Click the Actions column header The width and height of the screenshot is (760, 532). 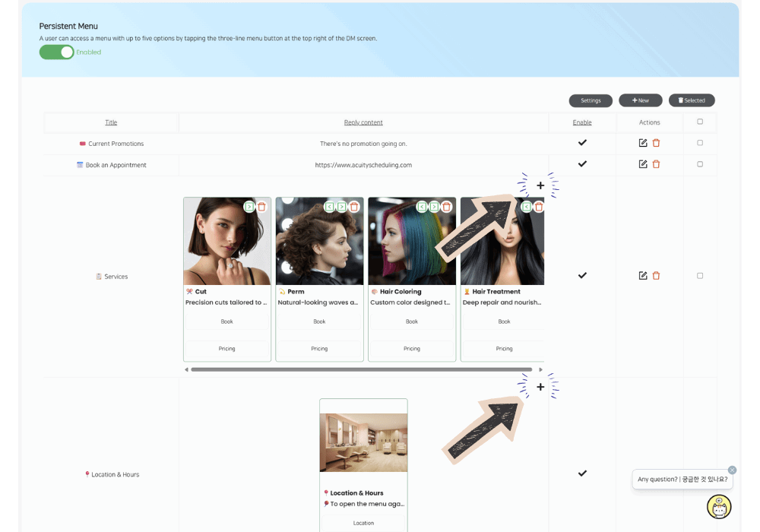(x=650, y=122)
